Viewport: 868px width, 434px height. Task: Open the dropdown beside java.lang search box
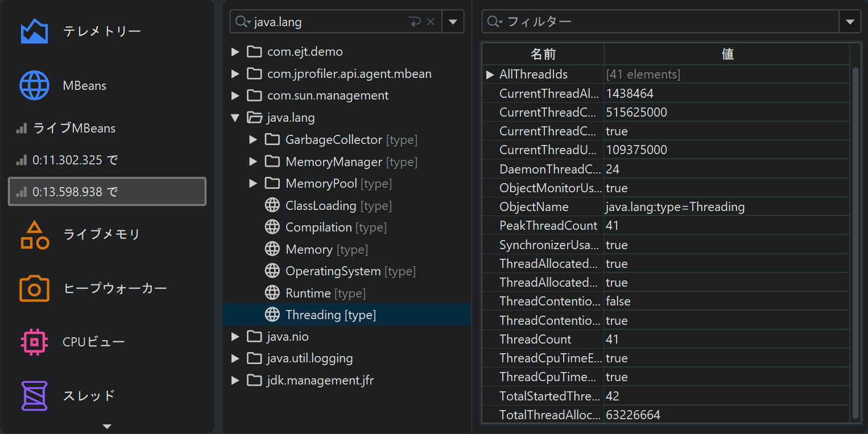pyautogui.click(x=453, y=22)
